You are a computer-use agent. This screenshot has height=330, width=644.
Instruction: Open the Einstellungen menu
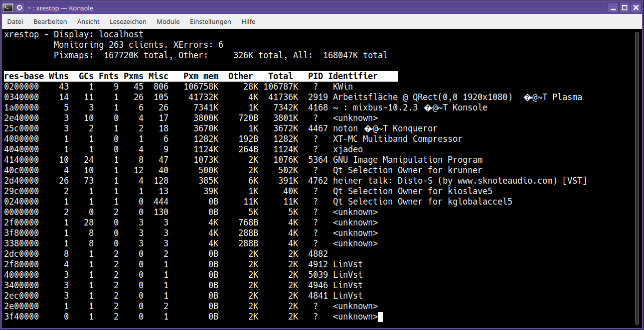(210, 22)
